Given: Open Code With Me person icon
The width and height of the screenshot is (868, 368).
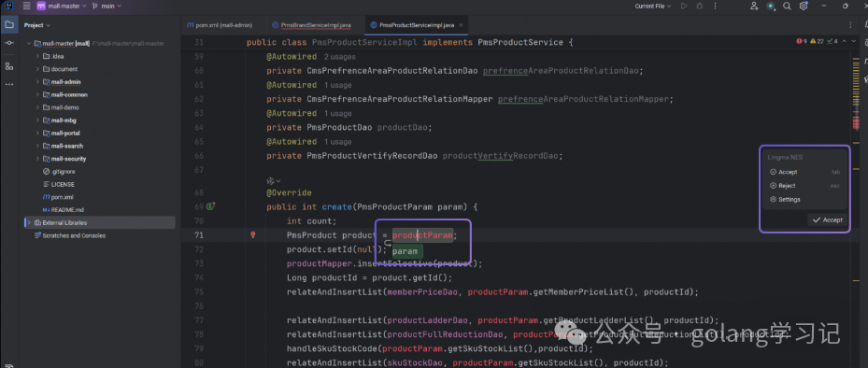Looking at the screenshot, I should coord(754,7).
